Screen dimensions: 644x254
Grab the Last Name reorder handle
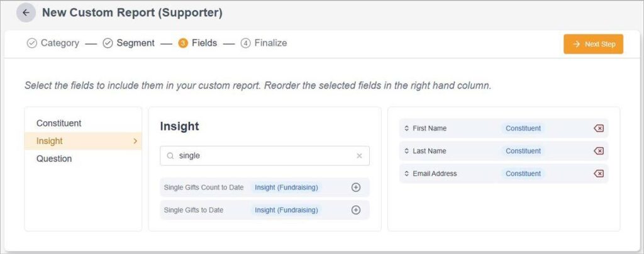(407, 151)
